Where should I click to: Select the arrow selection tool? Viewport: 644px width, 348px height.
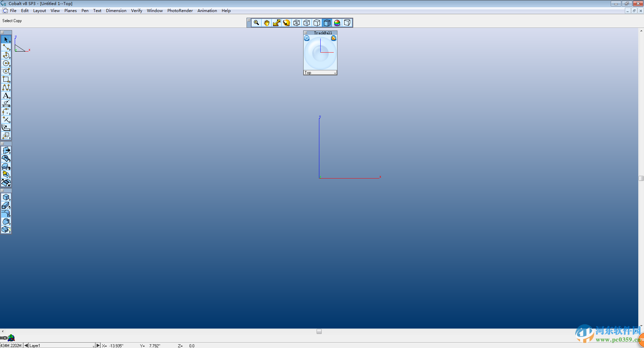point(6,39)
